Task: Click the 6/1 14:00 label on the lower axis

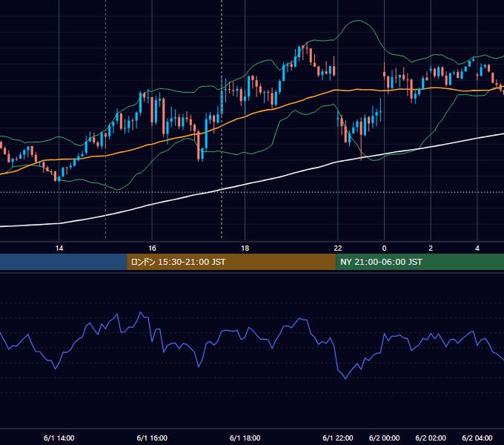Action: 59,438
